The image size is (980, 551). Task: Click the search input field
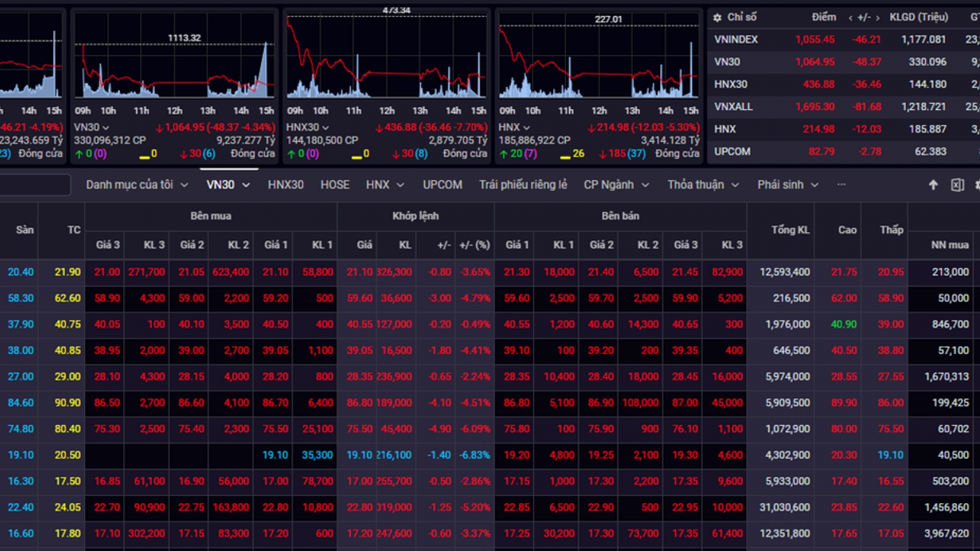(34, 185)
